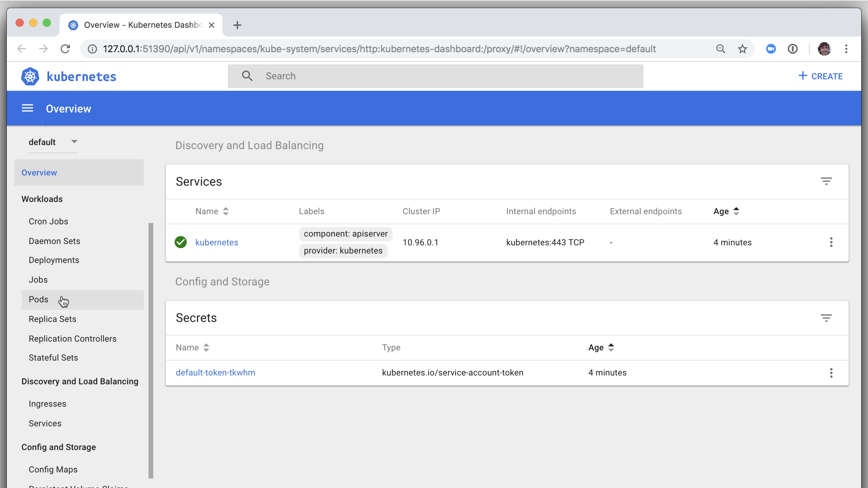
Task: Click the component: apiserver label chip
Action: (x=346, y=234)
